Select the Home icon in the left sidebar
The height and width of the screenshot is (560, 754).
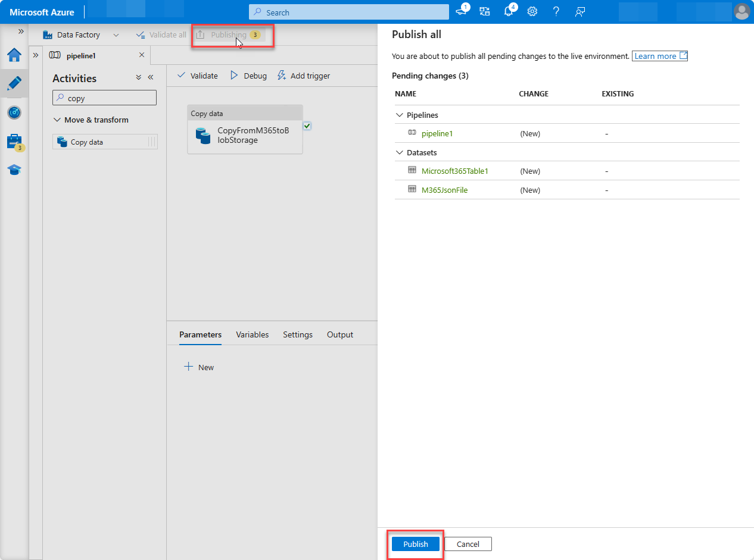click(x=14, y=55)
